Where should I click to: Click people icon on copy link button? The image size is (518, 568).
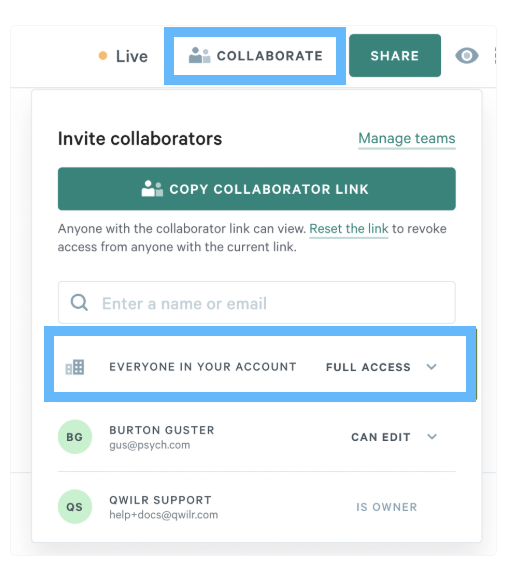point(152,188)
